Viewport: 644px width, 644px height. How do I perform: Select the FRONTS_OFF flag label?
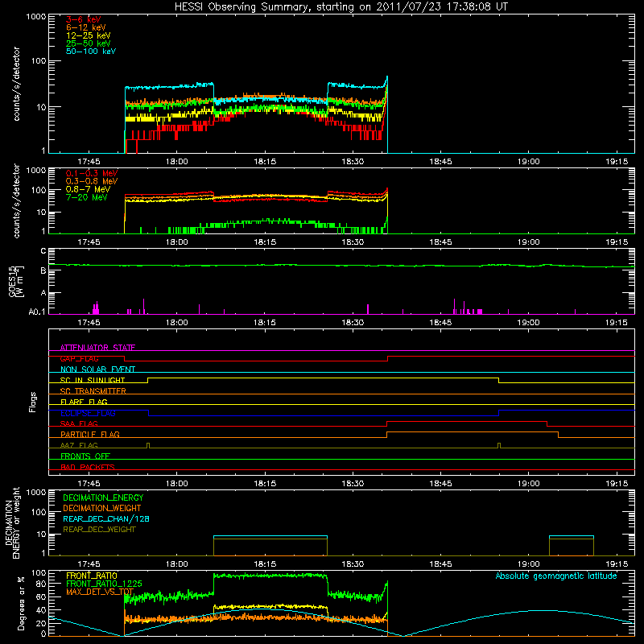85,456
